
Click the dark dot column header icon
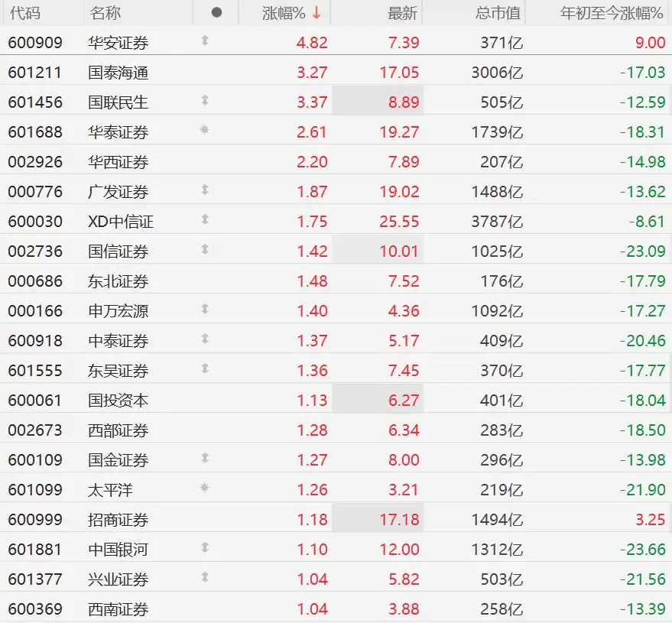217,12
